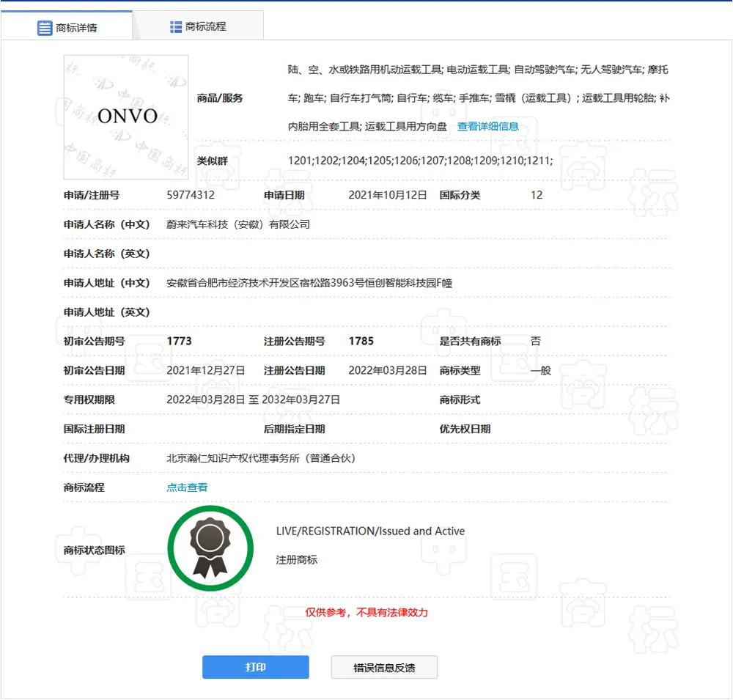Click the 错误信息反馈 button

click(x=384, y=667)
